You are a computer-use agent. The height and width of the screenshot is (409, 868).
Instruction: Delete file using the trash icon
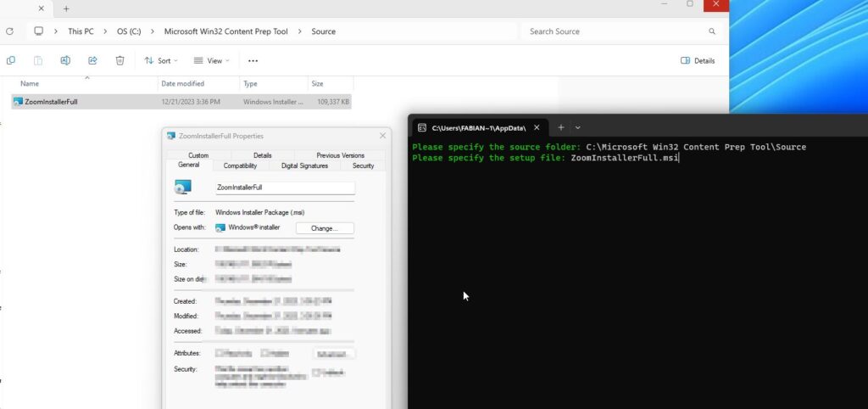(x=120, y=60)
